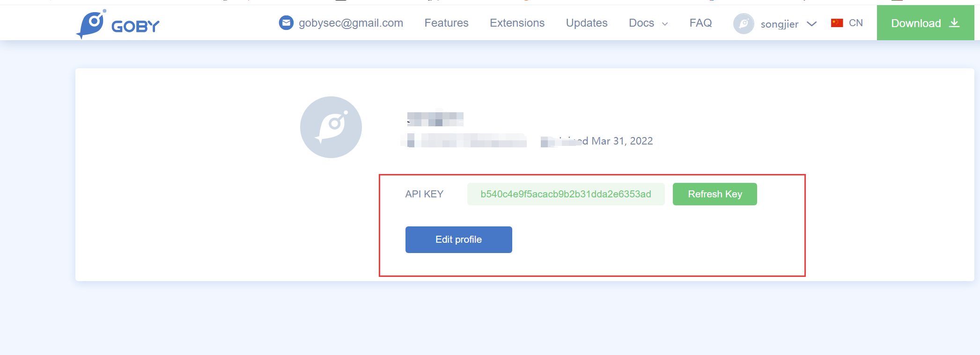Open the Docs menu item

641,23
